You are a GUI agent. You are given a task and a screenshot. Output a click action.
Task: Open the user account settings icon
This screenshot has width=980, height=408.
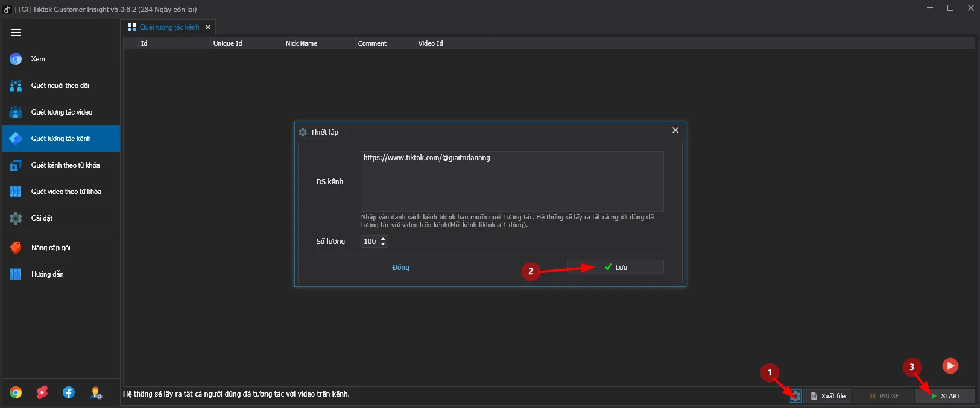(x=96, y=393)
